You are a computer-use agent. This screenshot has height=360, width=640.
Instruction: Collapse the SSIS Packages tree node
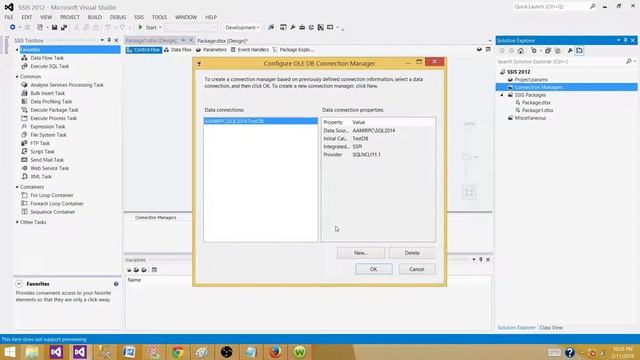click(x=502, y=95)
